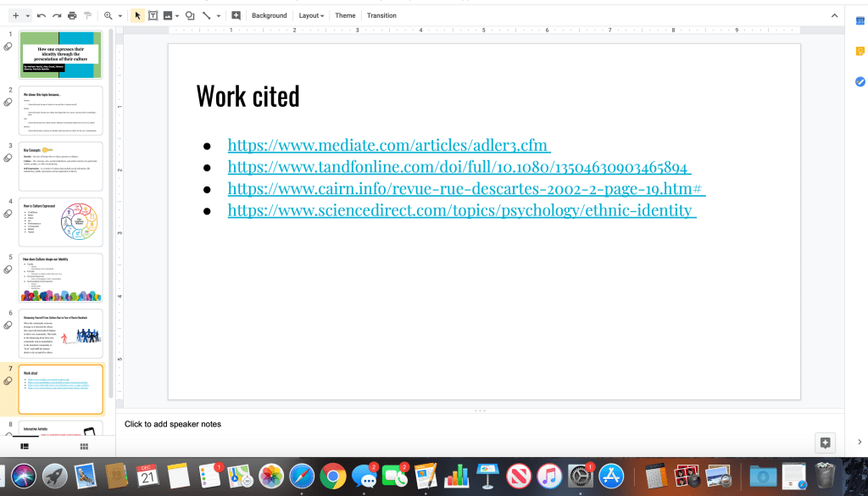Activate the select cursor tool
The width and height of the screenshot is (868, 496).
coord(138,15)
